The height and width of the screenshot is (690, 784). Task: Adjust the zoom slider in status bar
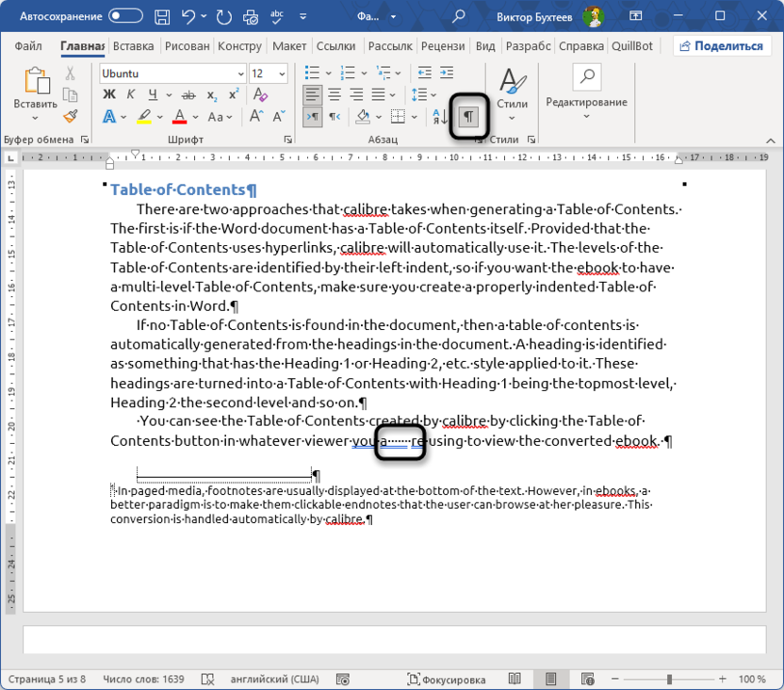pos(670,679)
